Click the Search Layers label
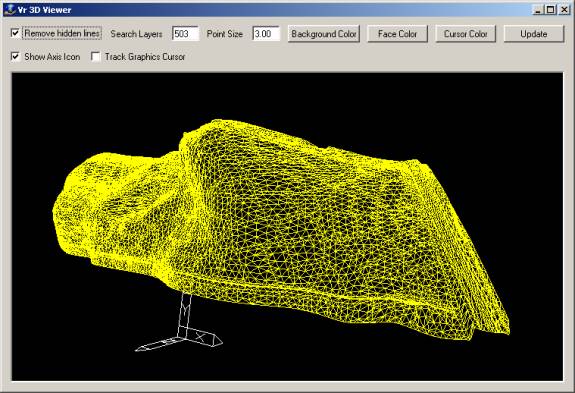Screen dimensions: 575x393 tap(136, 34)
